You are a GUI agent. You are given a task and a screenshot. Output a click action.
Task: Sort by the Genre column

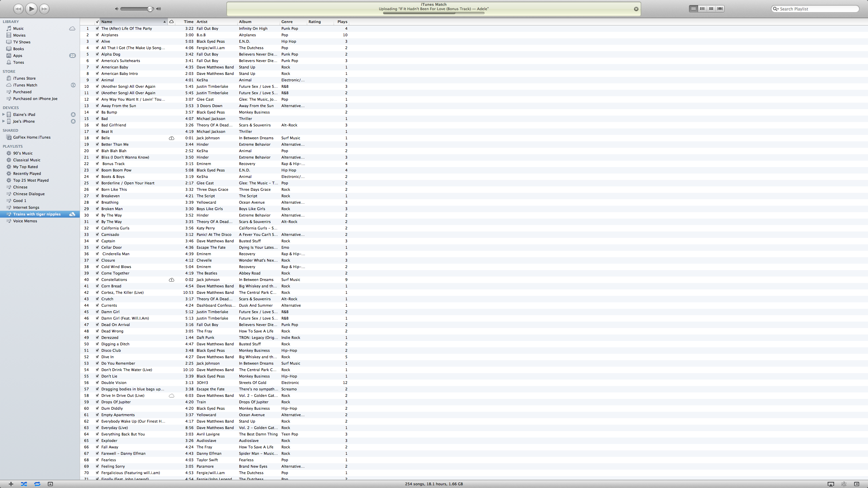(294, 22)
